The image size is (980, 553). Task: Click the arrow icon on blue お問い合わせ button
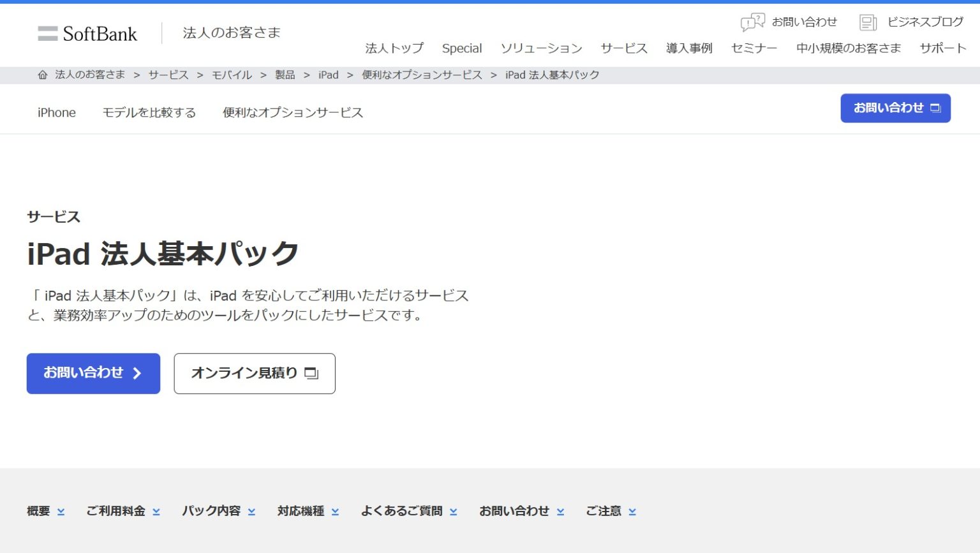tap(137, 373)
